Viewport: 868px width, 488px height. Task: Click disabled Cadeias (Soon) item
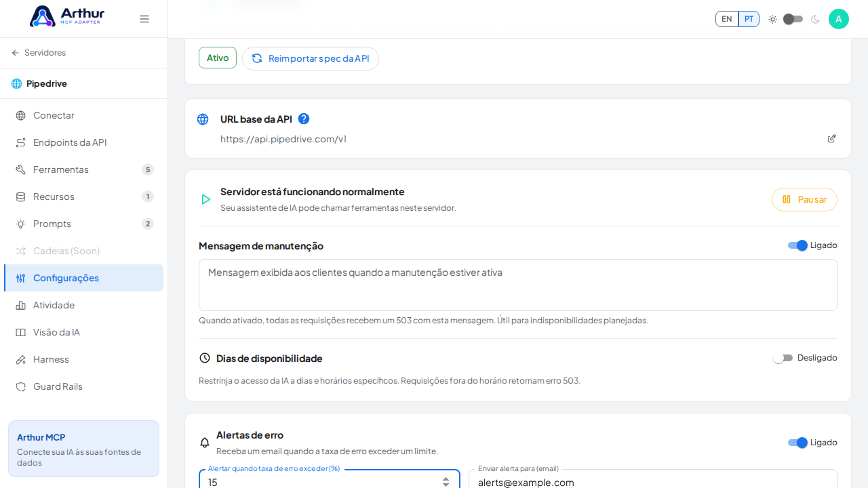pos(83,251)
